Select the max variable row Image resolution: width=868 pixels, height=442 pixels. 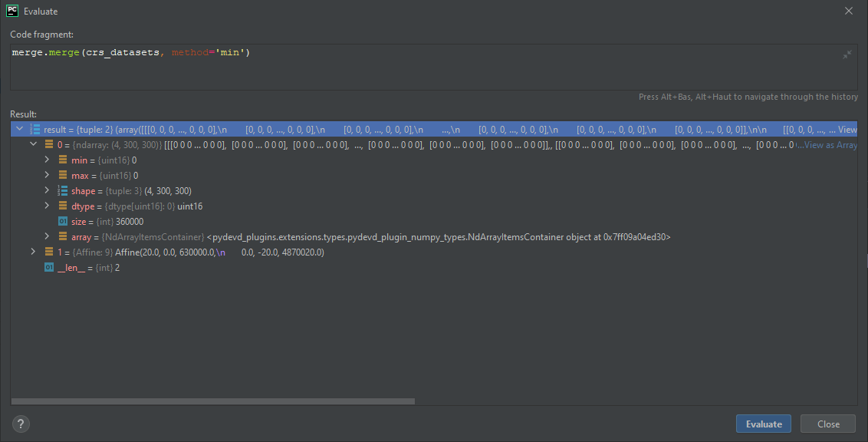[x=115, y=175]
